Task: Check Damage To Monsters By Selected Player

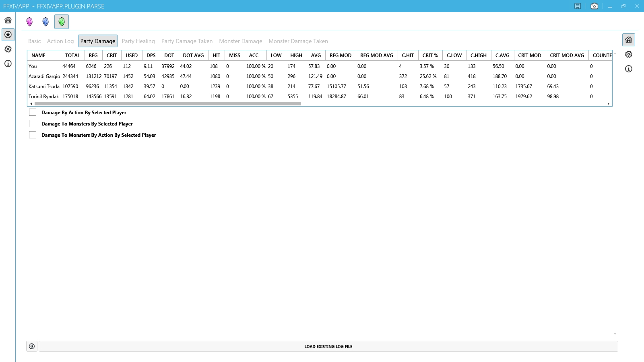Action: [33, 124]
